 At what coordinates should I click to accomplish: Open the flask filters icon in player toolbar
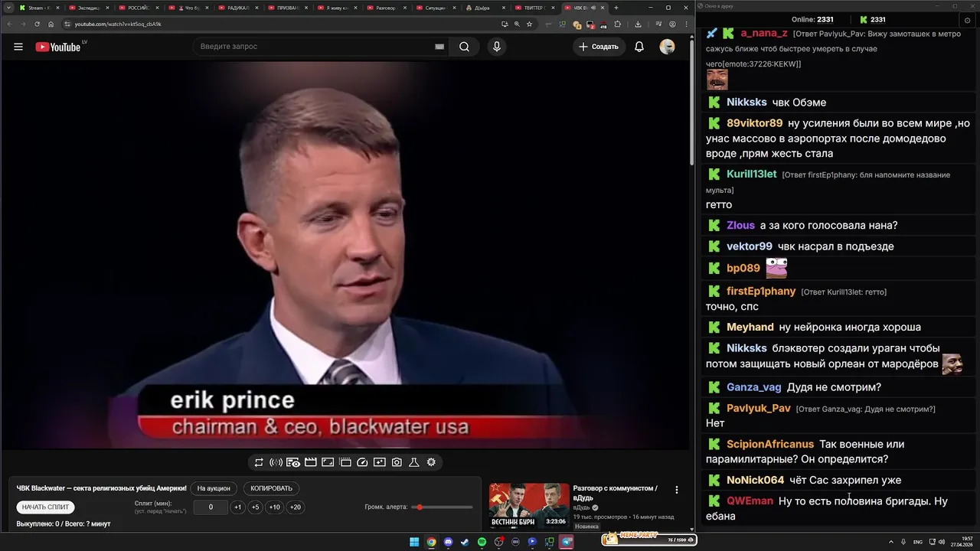pyautogui.click(x=414, y=462)
